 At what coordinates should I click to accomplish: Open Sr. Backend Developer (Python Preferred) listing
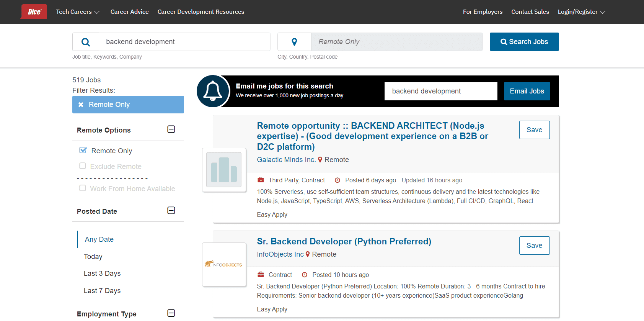click(344, 241)
